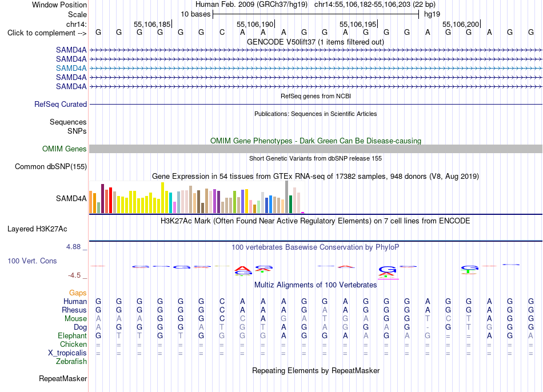Open the OMIM Genes track label
Viewport: 543px width, 392px height.
point(65,149)
